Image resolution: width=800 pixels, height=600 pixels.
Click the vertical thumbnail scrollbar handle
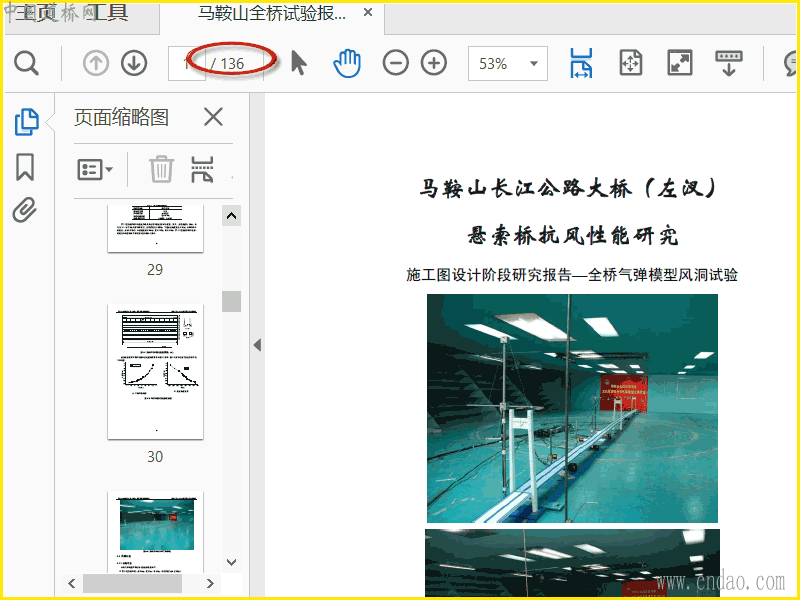(231, 301)
